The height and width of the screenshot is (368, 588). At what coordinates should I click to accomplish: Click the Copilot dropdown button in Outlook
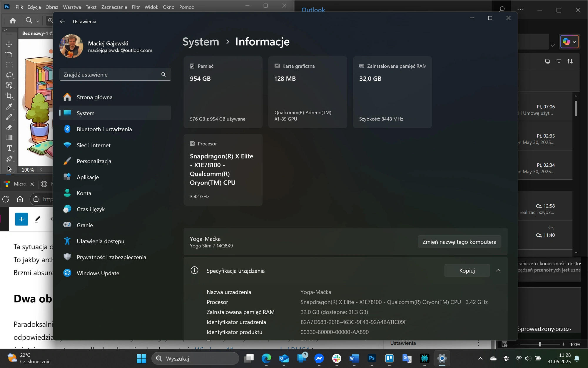click(569, 42)
